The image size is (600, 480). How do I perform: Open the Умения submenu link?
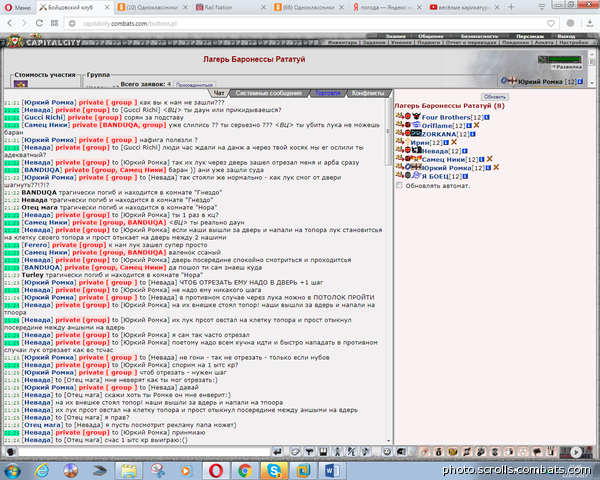click(401, 42)
